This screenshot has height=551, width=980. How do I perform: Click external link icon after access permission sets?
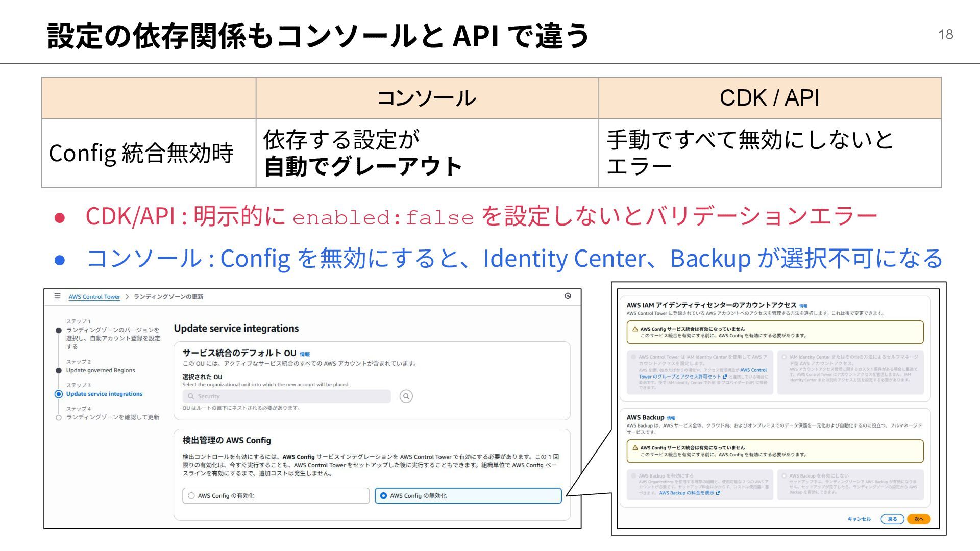[725, 377]
